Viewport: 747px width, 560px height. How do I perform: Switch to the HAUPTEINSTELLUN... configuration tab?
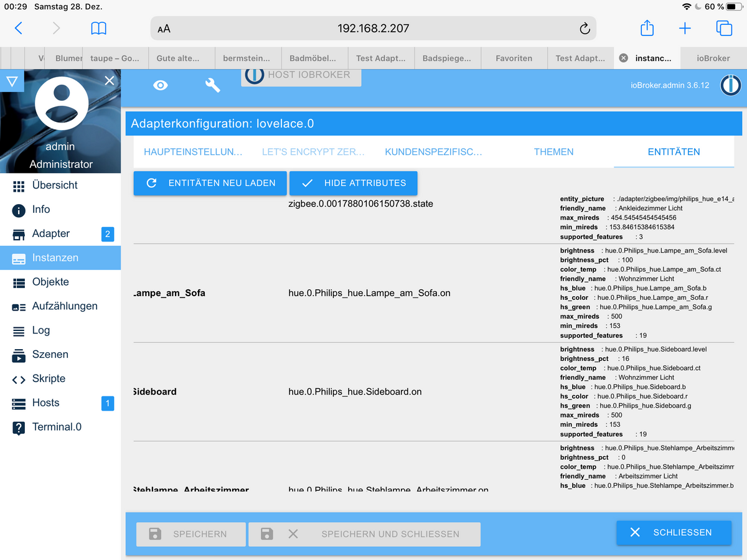[193, 152]
